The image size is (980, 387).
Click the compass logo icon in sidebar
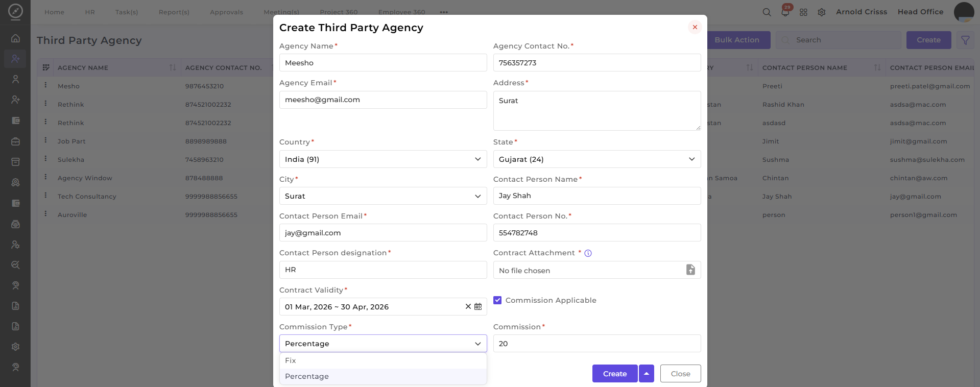15,11
